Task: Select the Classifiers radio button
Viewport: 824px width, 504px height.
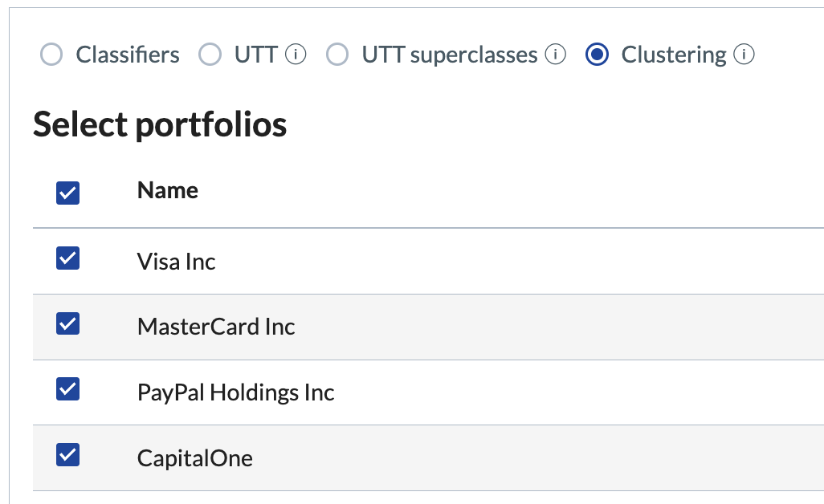Action: (51, 55)
